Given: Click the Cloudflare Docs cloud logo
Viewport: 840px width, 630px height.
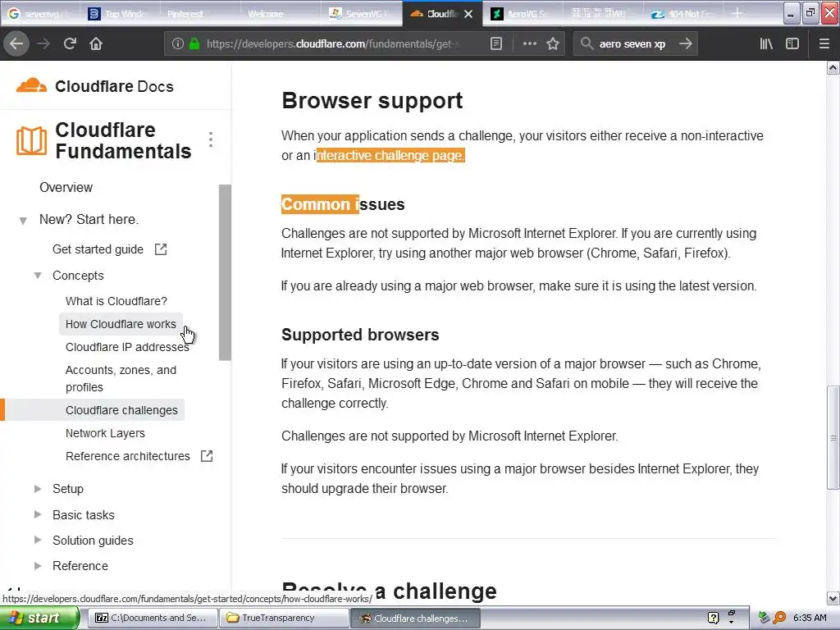Looking at the screenshot, I should 31,85.
